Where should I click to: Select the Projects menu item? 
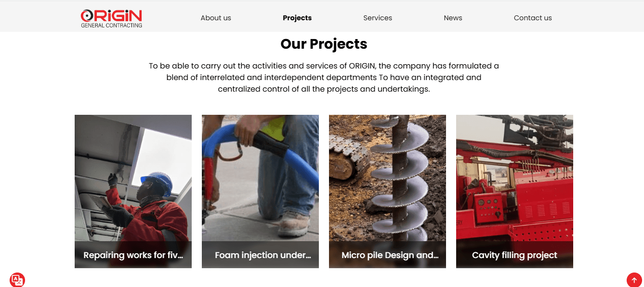coord(297,18)
